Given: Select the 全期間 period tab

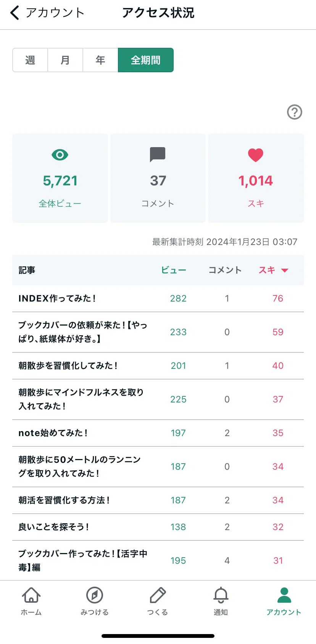Looking at the screenshot, I should pyautogui.click(x=146, y=60).
